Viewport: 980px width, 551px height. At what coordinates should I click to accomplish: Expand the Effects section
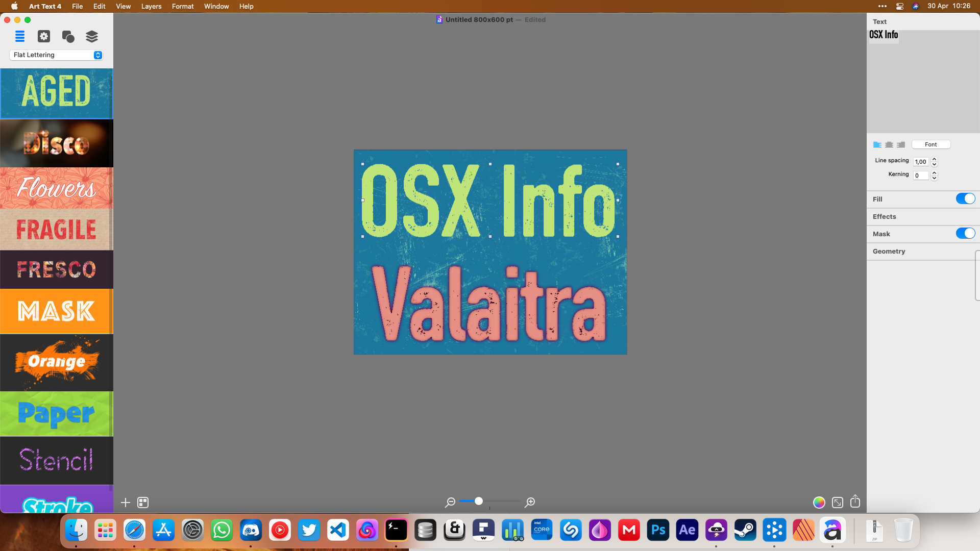click(884, 216)
